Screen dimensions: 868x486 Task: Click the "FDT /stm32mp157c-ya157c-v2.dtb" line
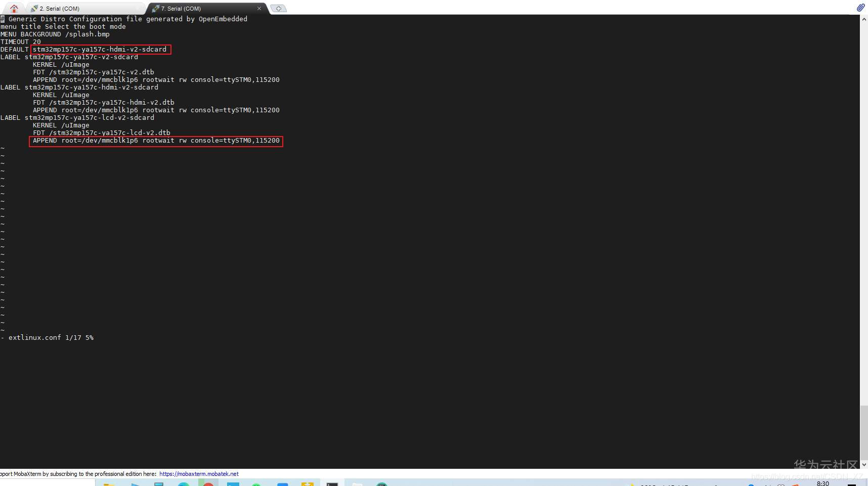[x=94, y=72]
